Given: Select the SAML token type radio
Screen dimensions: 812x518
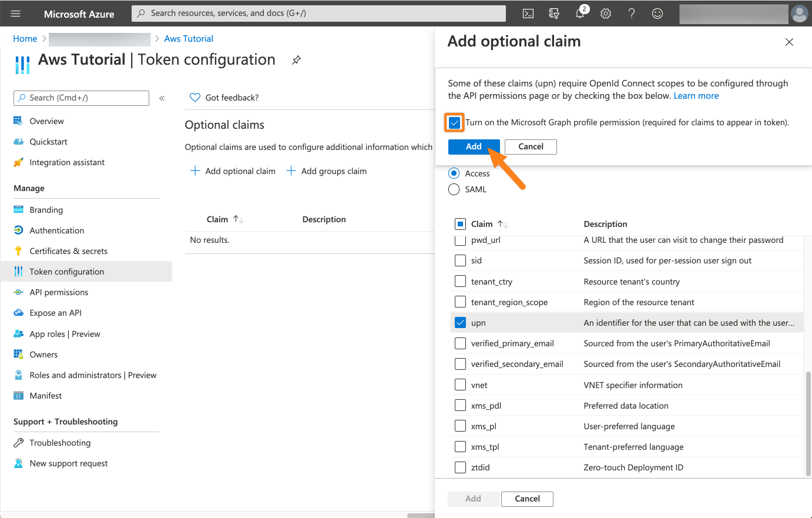Looking at the screenshot, I should [x=454, y=189].
